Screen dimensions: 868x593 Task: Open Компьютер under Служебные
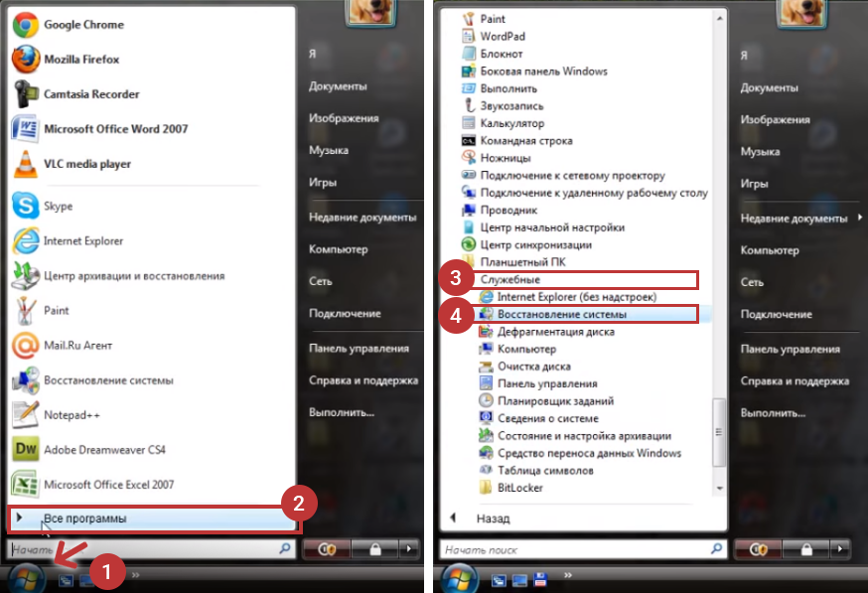517,349
